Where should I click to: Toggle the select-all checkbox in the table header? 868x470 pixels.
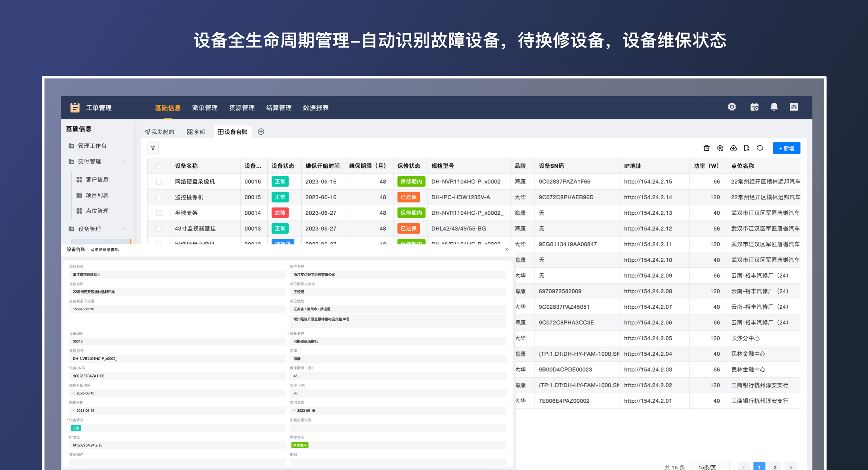click(x=159, y=166)
